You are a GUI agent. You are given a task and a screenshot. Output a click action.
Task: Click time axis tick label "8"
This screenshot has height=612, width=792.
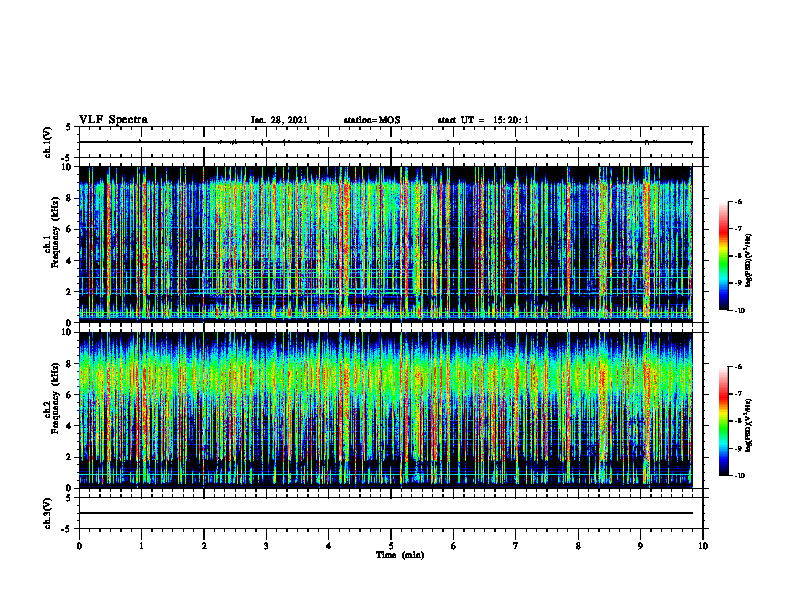[578, 546]
